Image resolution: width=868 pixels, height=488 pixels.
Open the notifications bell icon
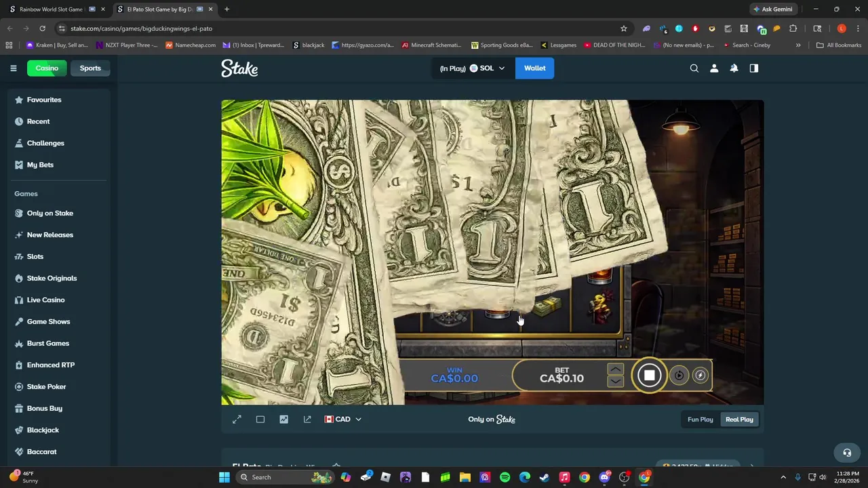click(734, 68)
